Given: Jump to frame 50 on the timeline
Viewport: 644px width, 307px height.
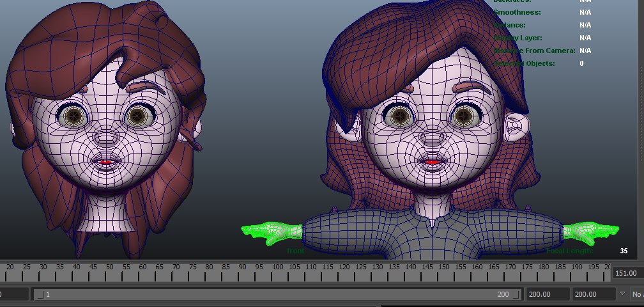Looking at the screenshot, I should click(x=109, y=271).
